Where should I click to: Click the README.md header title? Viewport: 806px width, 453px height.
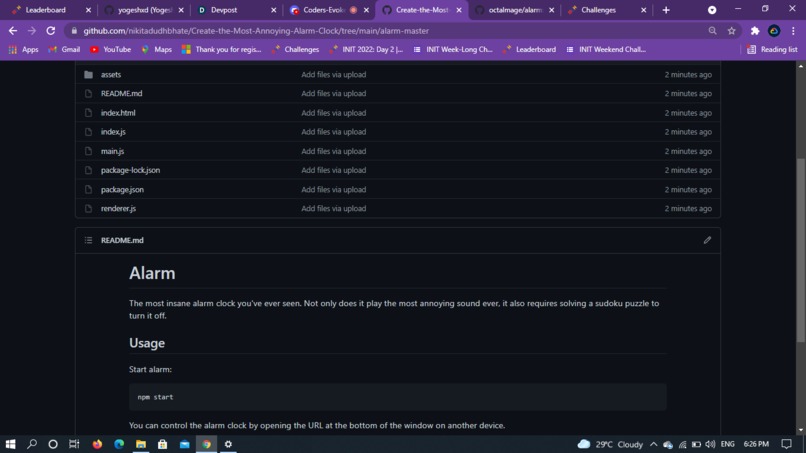coord(122,240)
